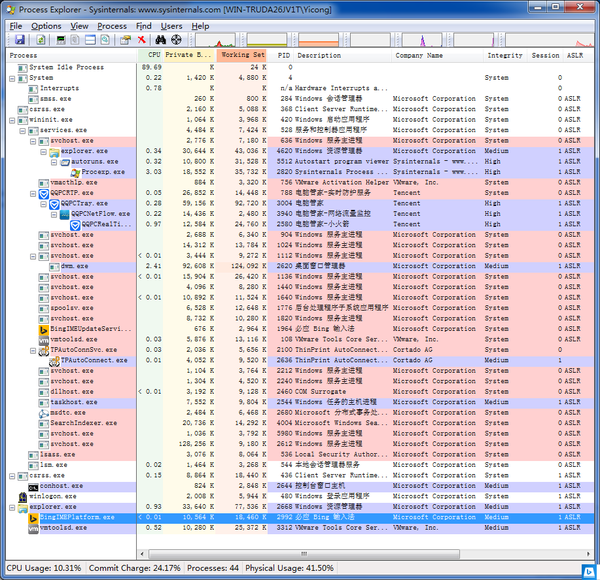Click the BingIMEPlatform.exe Bing icon
600x580 pixels.
click(x=33, y=518)
